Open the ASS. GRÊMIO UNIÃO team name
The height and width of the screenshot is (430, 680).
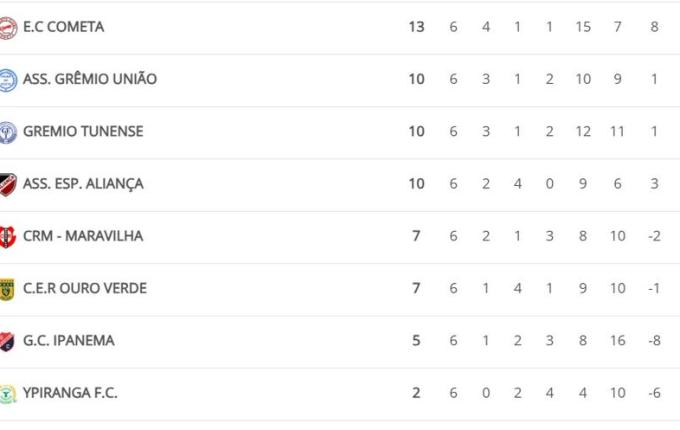click(x=90, y=79)
